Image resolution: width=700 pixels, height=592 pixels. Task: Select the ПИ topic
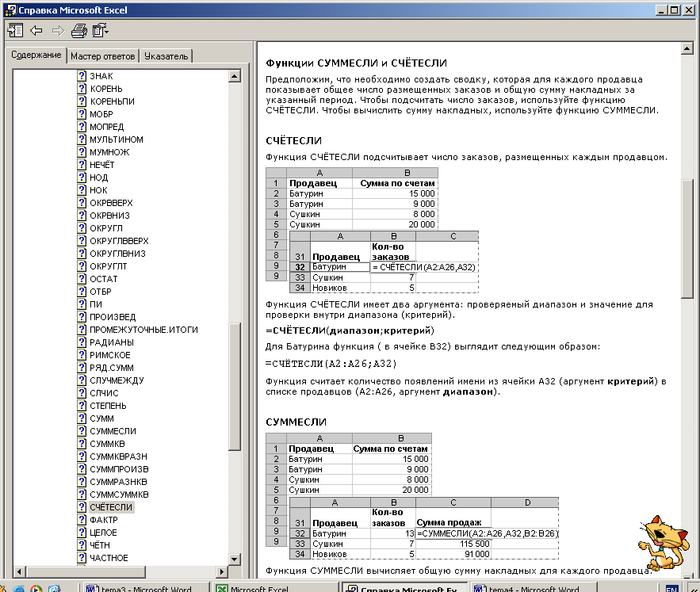click(x=96, y=304)
